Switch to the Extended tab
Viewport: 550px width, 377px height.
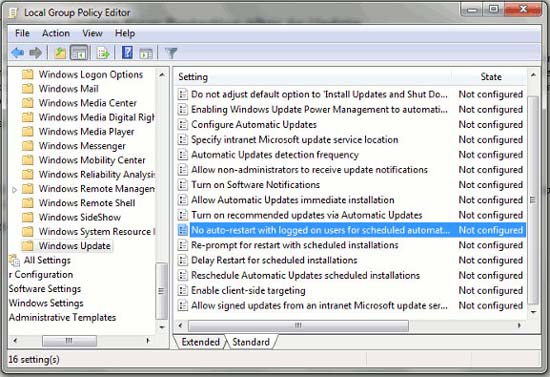coord(201,342)
